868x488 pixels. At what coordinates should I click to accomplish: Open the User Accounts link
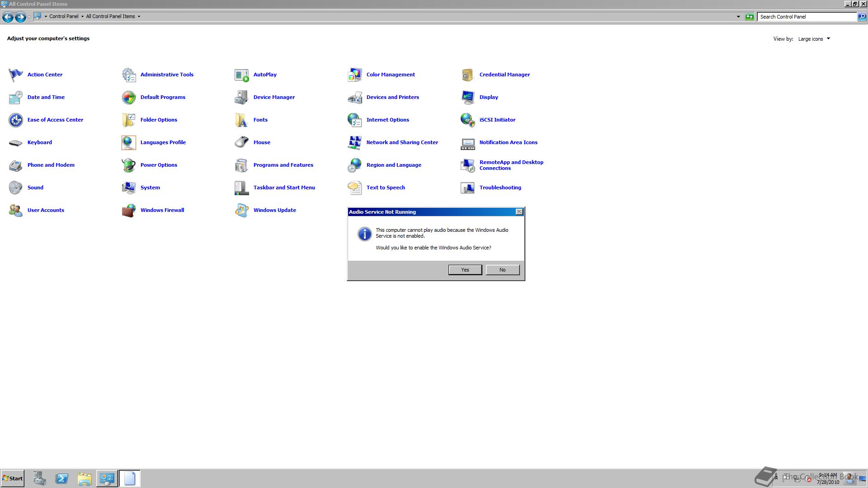click(46, 210)
